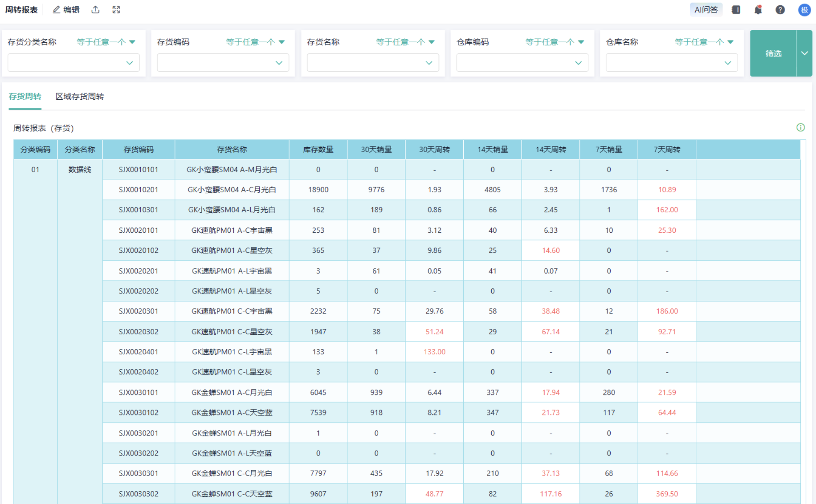This screenshot has height=504, width=816.
Task: Open the 存货分类名称 value dropdown
Action: coord(73,63)
